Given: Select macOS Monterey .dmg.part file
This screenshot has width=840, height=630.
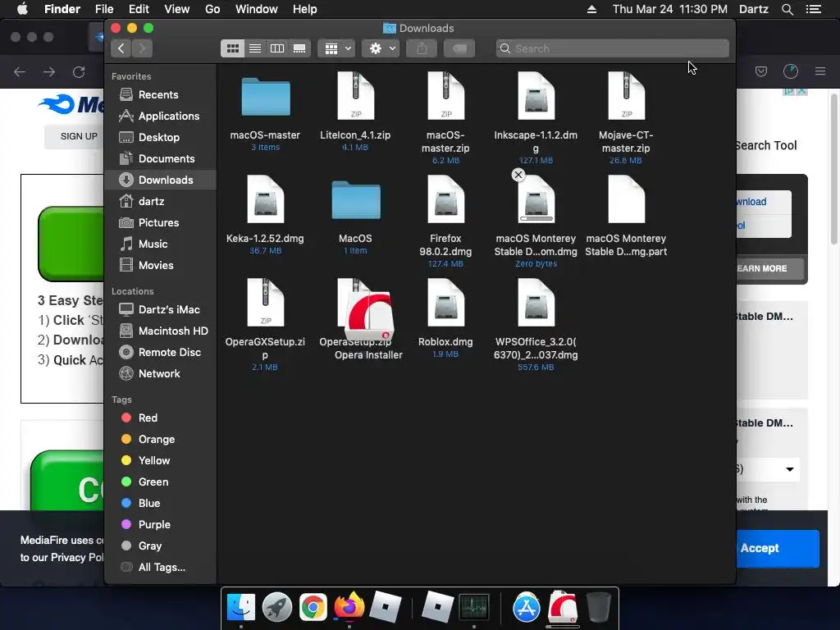Looking at the screenshot, I should click(626, 199).
